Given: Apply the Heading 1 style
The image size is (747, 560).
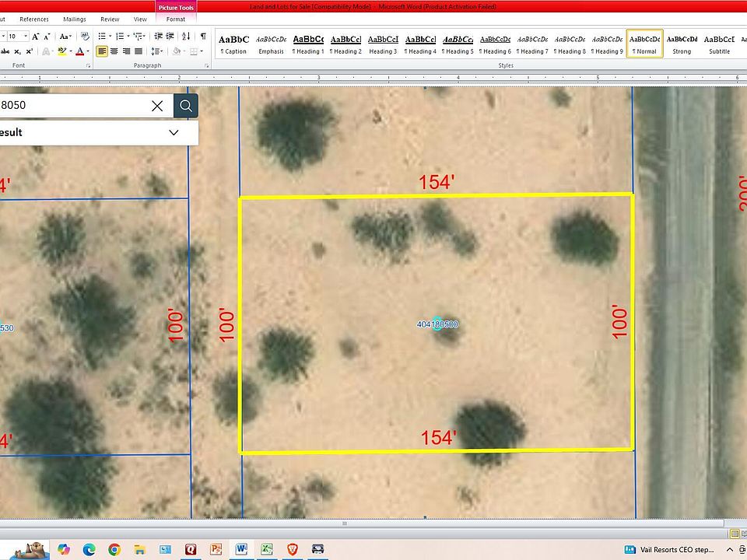Looking at the screenshot, I should click(x=308, y=44).
